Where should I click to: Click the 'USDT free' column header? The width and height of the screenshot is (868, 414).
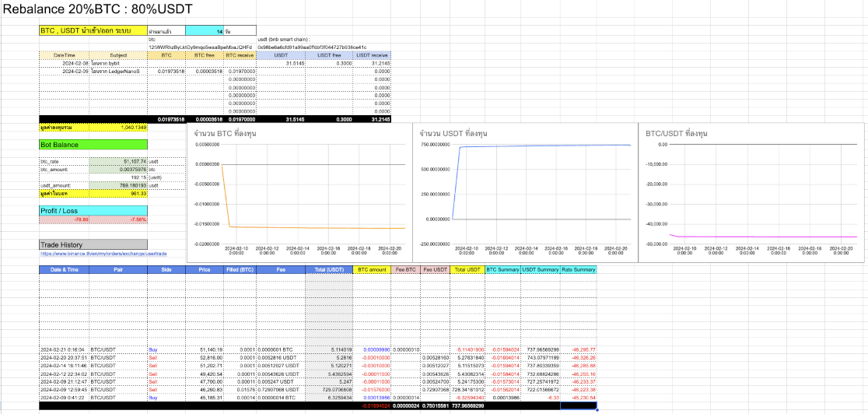click(329, 55)
